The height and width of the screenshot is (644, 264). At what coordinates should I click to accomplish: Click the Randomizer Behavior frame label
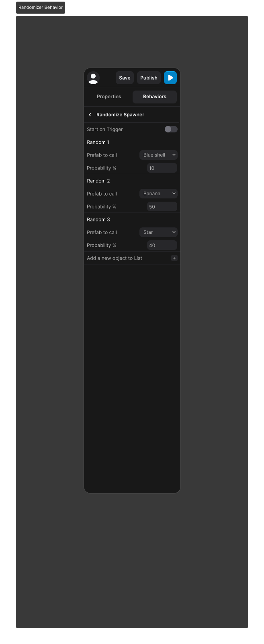click(41, 8)
